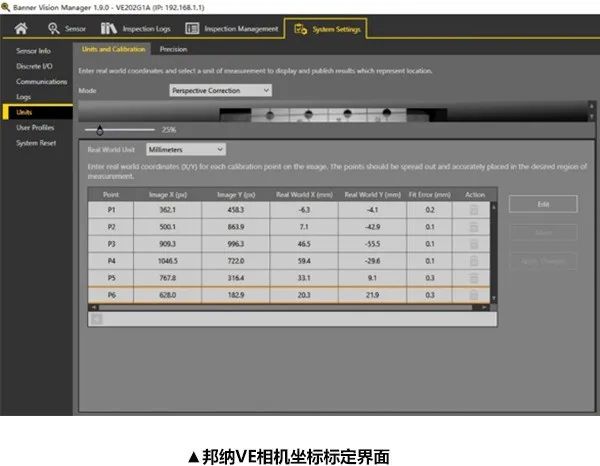
Task: Open User Profiles settings
Action: pos(36,128)
